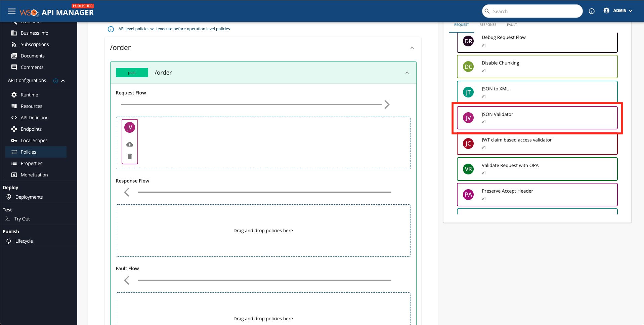Open the ADMIN user dropdown

click(x=618, y=11)
